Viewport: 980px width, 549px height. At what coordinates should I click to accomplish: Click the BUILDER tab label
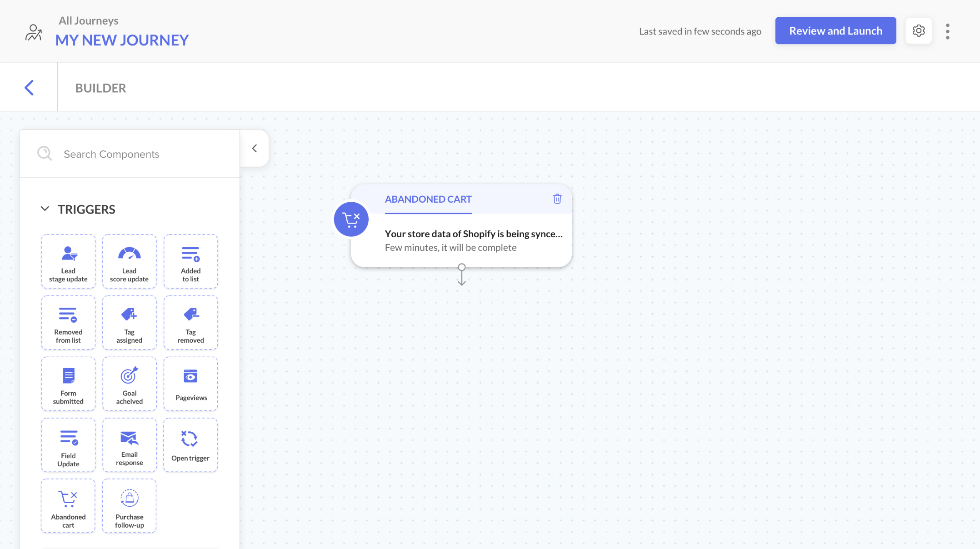101,87
